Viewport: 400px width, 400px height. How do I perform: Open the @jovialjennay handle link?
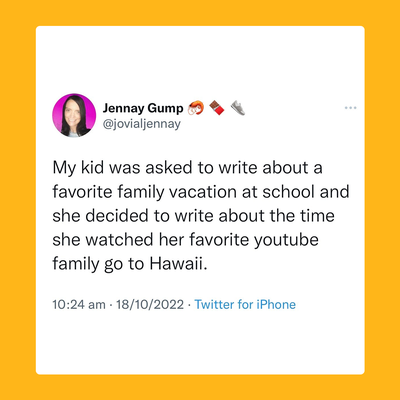(142, 124)
